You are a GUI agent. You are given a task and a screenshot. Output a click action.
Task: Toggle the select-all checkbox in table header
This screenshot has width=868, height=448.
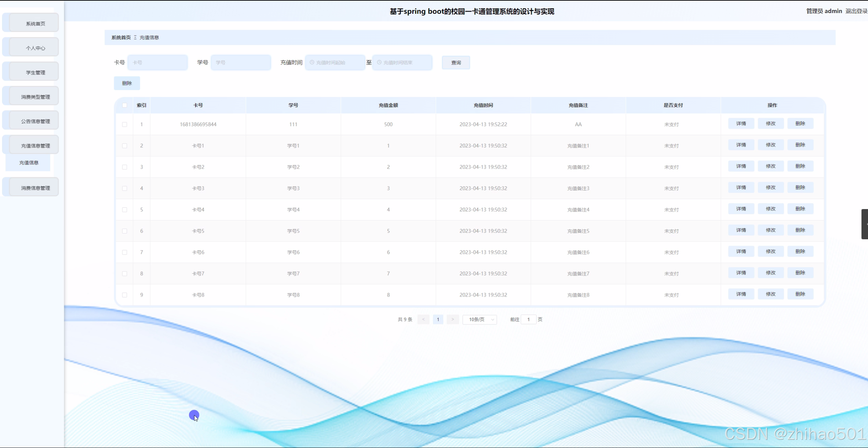coord(125,105)
